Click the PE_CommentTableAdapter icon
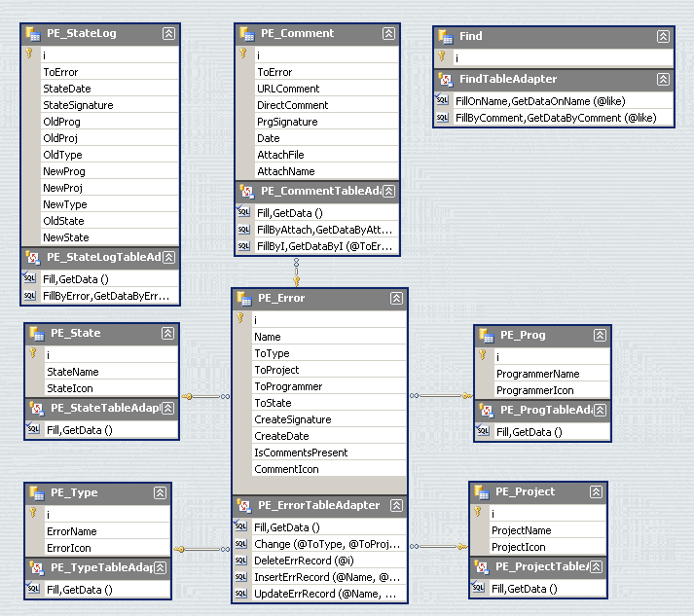 point(247,191)
